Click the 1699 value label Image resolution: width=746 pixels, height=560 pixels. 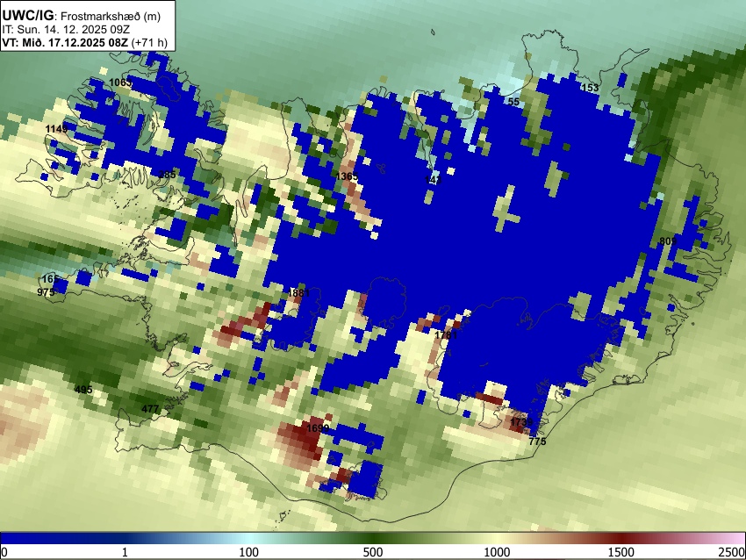point(318,428)
